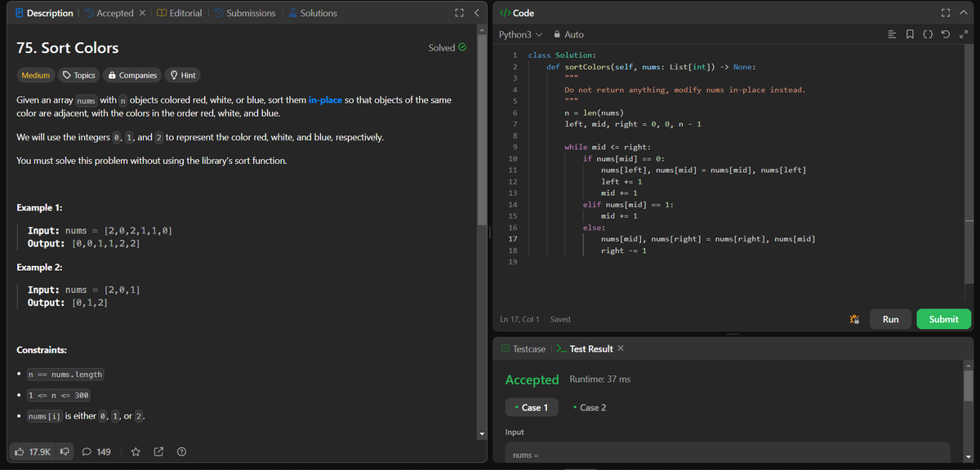Click the thumbs-up like icon
The height and width of the screenshot is (470, 980).
click(x=21, y=451)
